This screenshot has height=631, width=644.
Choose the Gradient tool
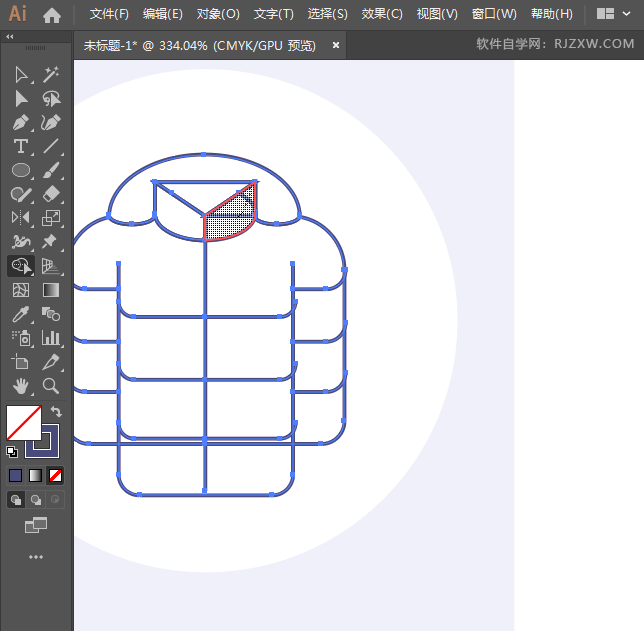pos(51,290)
